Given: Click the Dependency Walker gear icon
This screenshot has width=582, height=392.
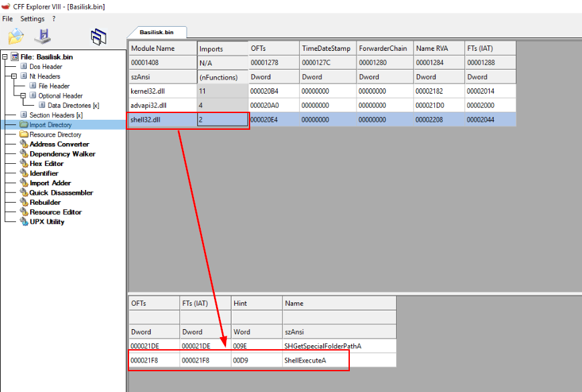Looking at the screenshot, I should click(24, 154).
